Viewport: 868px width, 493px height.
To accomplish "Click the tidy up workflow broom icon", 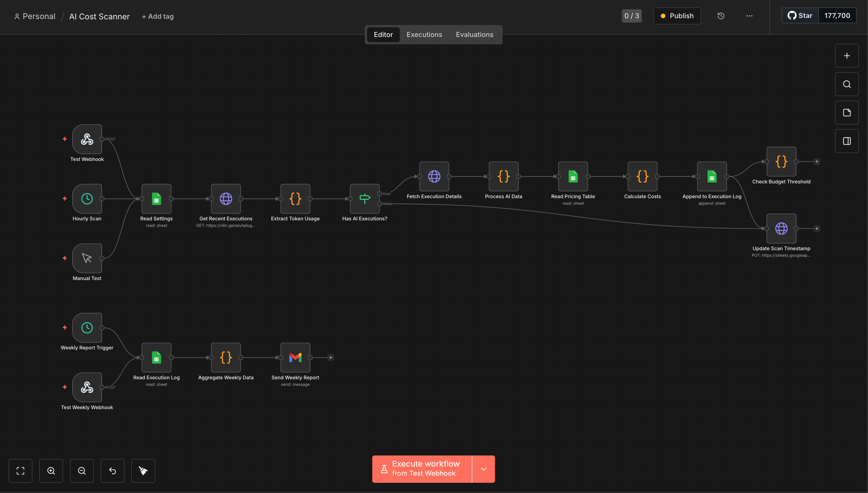I will point(143,471).
